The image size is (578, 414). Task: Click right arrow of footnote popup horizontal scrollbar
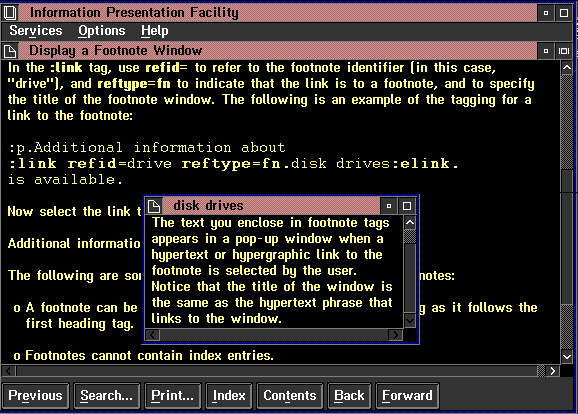(x=396, y=335)
